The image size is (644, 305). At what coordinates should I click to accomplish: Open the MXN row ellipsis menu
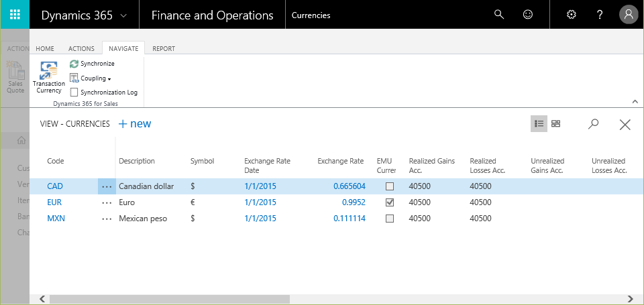107,219
